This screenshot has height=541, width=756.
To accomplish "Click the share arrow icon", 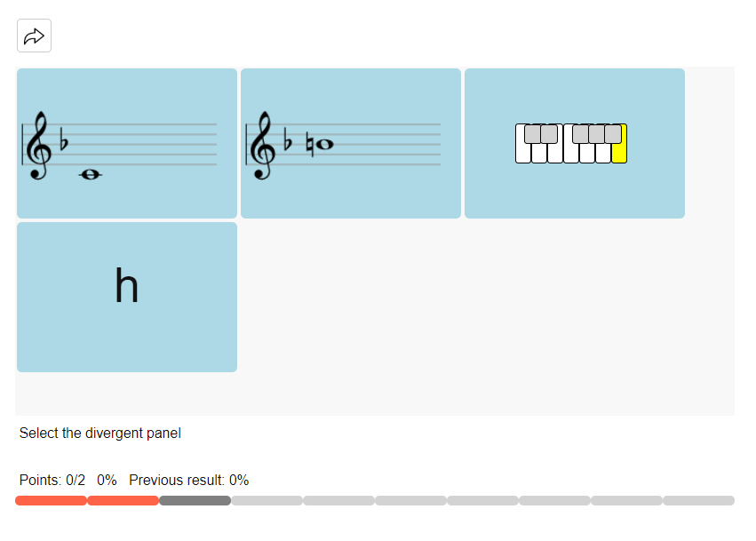I will [34, 36].
